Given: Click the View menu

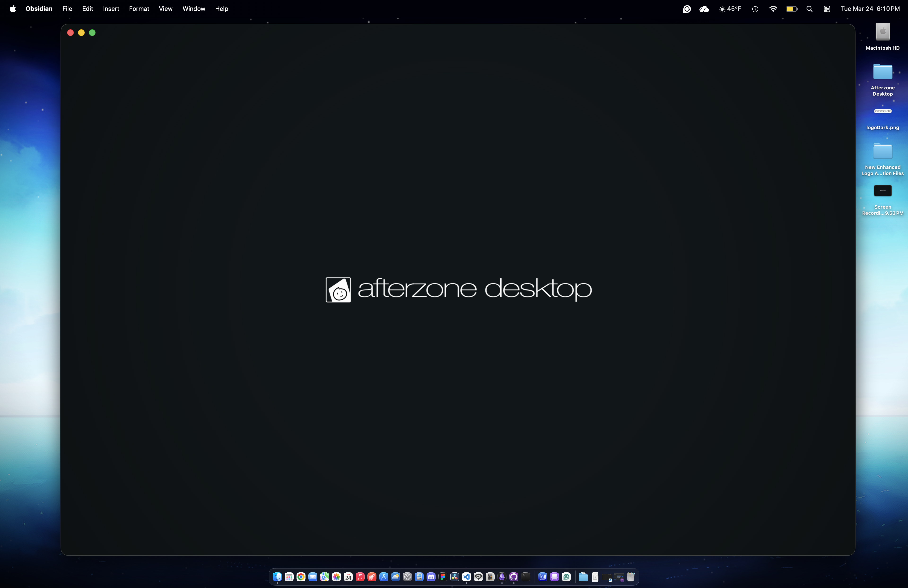Looking at the screenshot, I should 166,8.
